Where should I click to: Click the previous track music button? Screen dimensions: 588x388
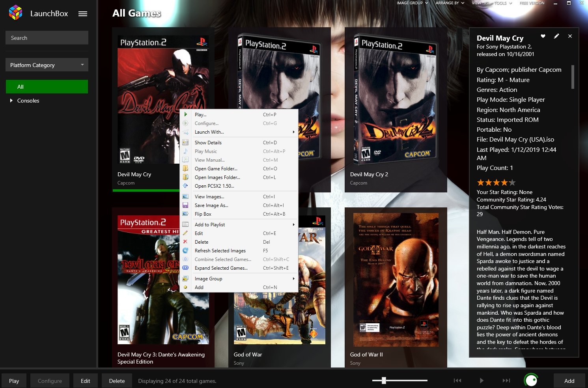click(457, 381)
